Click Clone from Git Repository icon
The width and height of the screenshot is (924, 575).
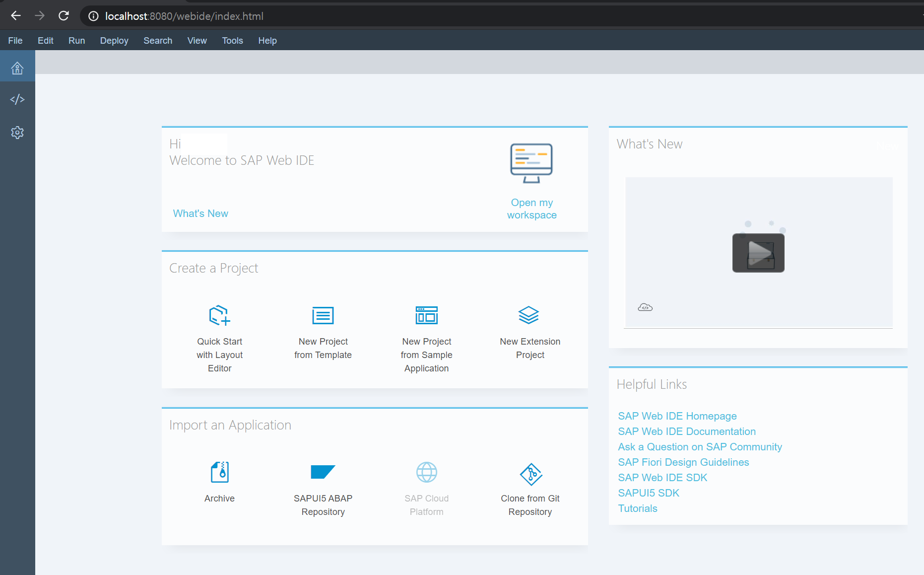(531, 474)
